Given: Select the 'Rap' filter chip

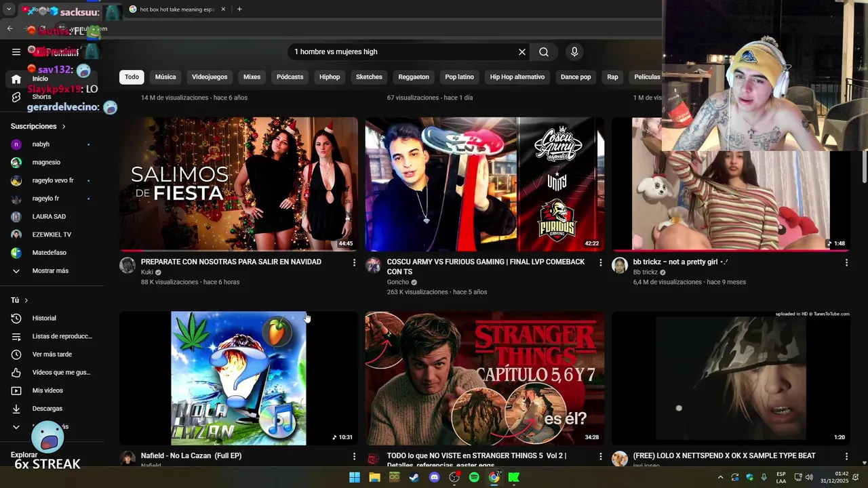Looking at the screenshot, I should [x=612, y=77].
